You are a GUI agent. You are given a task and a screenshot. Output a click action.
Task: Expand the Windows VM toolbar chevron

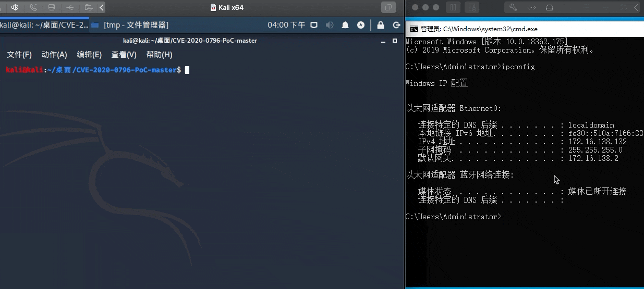[636, 7]
